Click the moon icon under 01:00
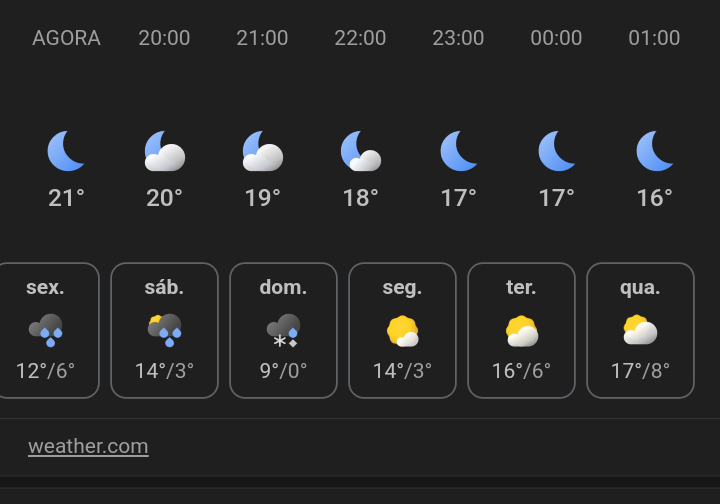 (654, 151)
